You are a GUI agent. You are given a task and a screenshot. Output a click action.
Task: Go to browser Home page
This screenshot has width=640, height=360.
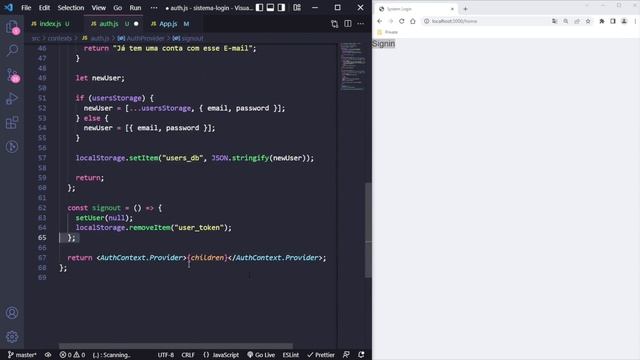413,21
